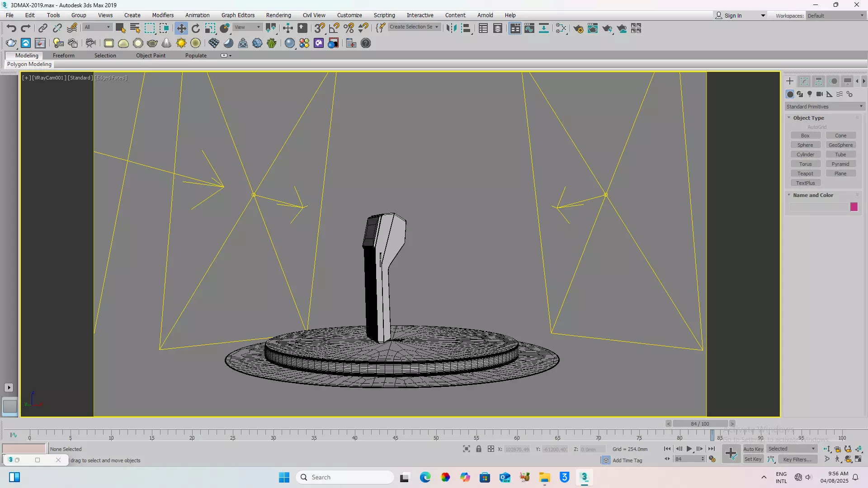Toggle Auto Key animation mode
This screenshot has height=488, width=868.
(753, 449)
